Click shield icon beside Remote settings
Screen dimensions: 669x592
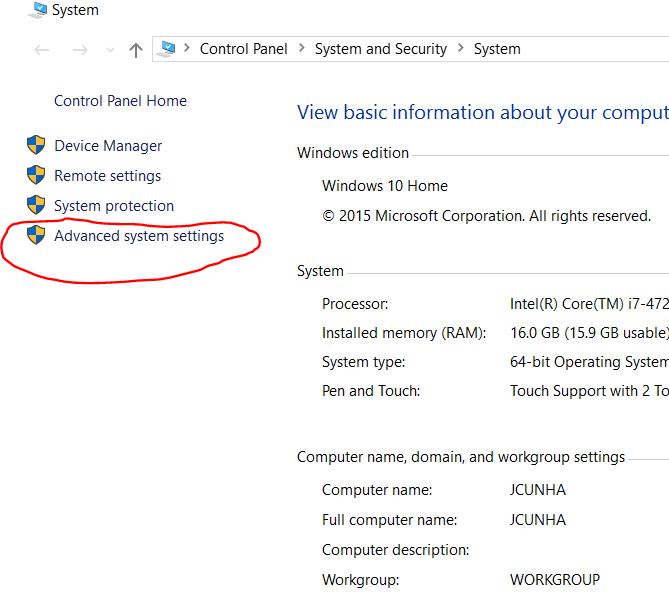(36, 175)
